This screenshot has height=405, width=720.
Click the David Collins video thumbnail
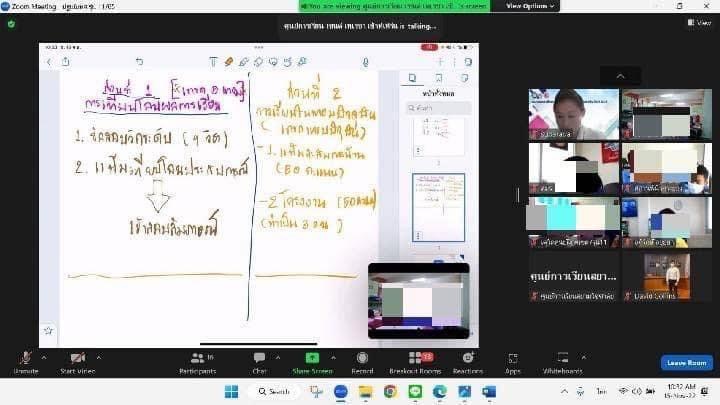point(665,276)
